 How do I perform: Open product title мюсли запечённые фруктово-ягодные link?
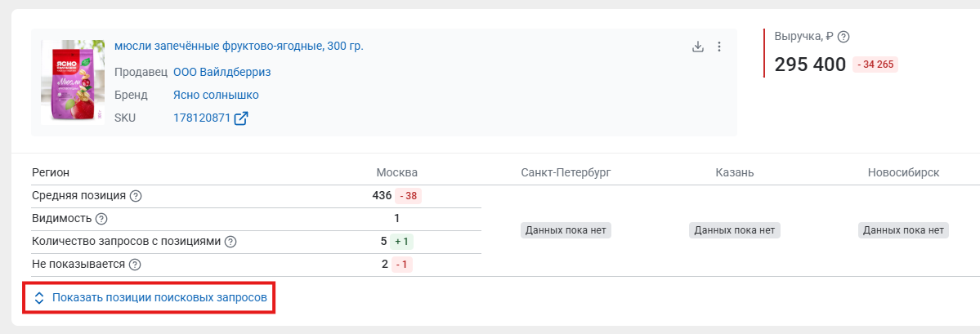(239, 46)
